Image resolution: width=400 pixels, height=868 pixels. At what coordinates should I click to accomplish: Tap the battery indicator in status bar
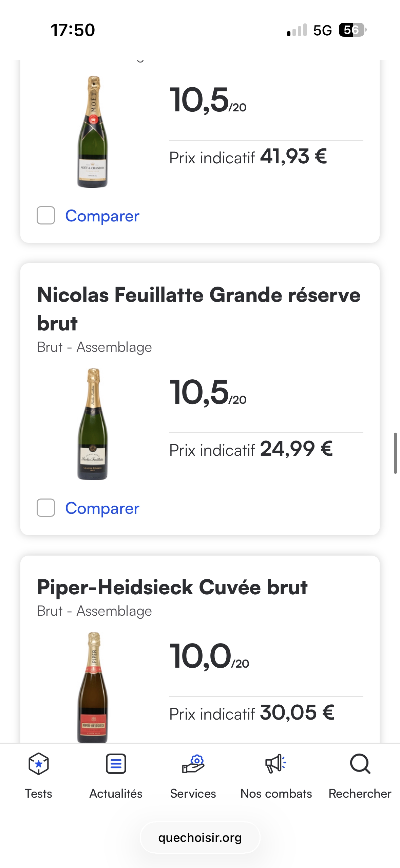[352, 30]
